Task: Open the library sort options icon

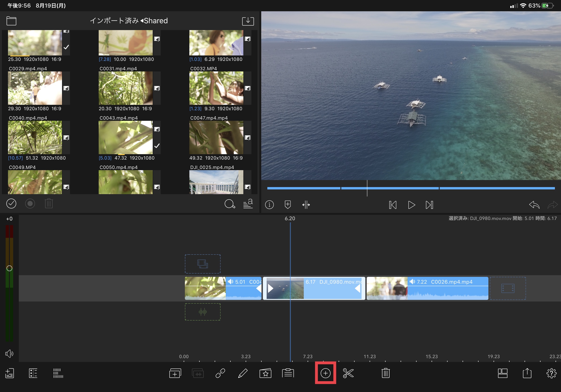Action: coord(248,204)
